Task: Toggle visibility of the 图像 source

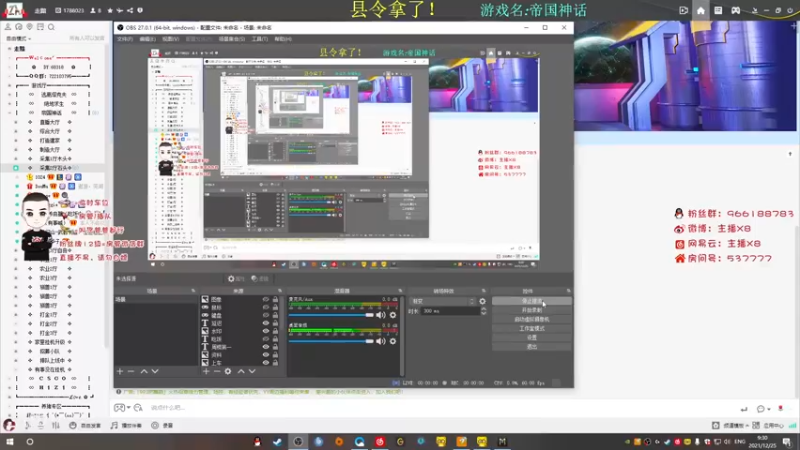Action: [265, 299]
